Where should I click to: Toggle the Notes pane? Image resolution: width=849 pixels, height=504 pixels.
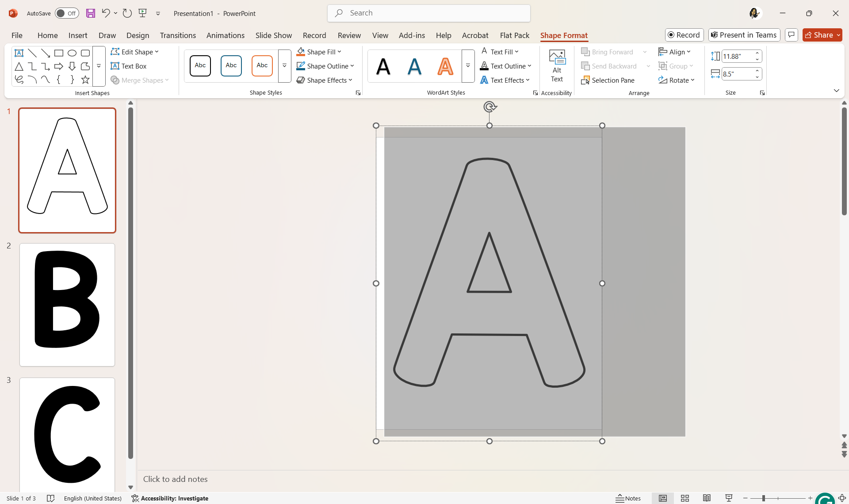[629, 498]
